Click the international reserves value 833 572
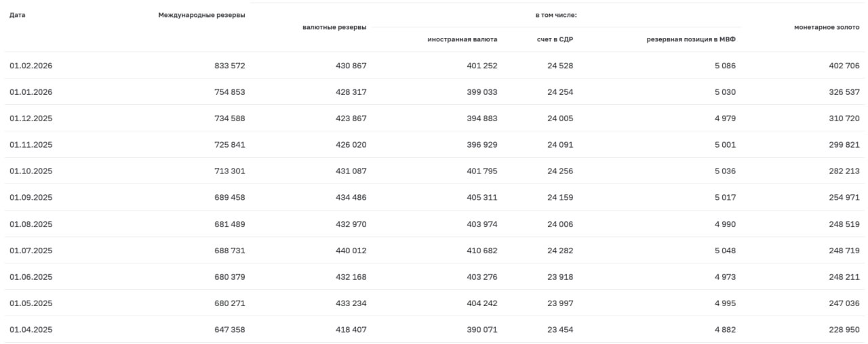Image resolution: width=868 pixels, height=344 pixels. (x=230, y=66)
